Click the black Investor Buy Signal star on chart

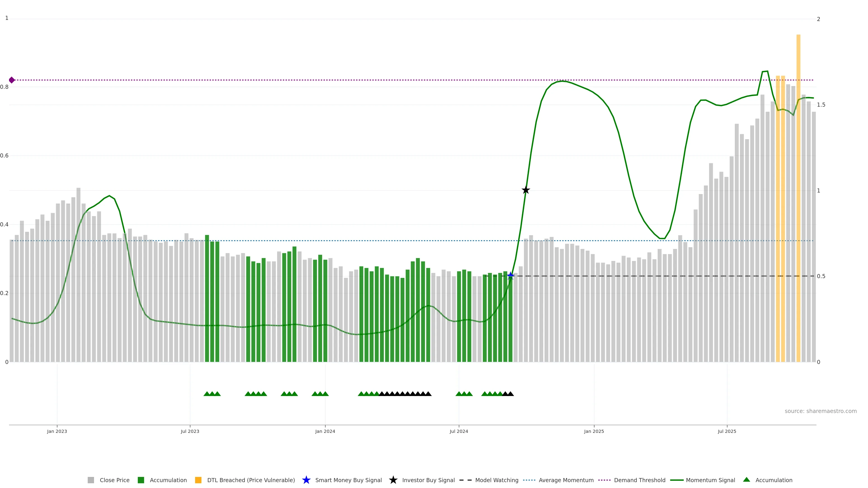pyautogui.click(x=526, y=190)
